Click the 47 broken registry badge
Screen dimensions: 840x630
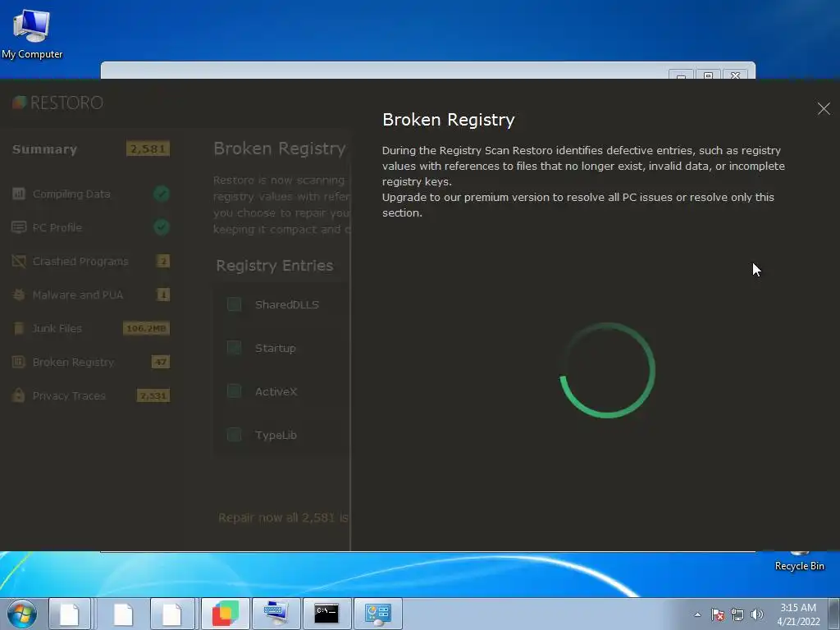click(161, 362)
